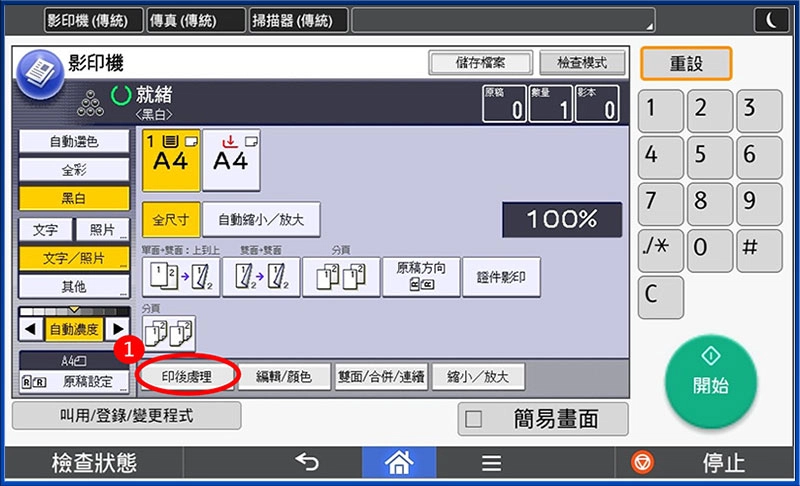Select 自動選色 color mode
The height and width of the screenshot is (486, 800).
74,141
